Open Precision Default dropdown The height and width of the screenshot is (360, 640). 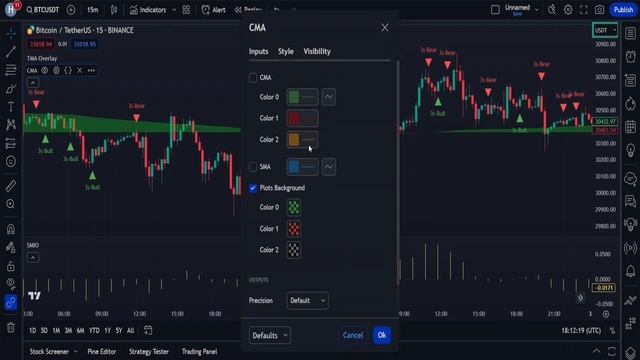[x=307, y=300]
